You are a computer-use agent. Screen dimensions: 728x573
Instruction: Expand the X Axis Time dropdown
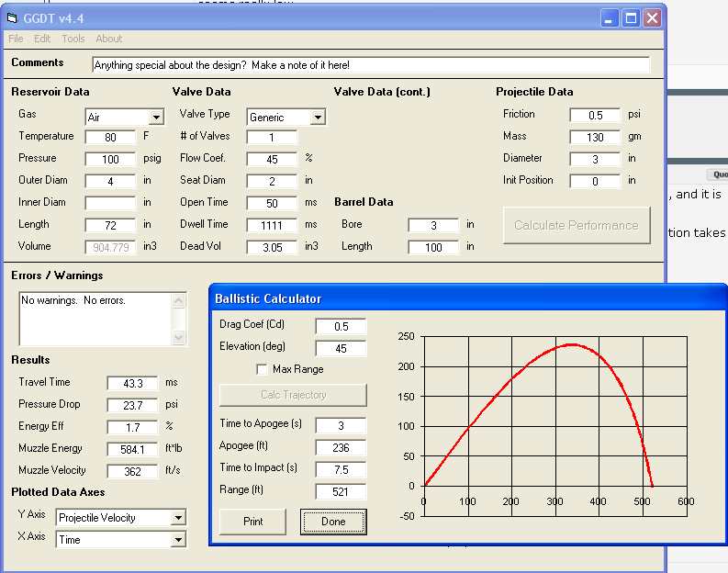178,540
